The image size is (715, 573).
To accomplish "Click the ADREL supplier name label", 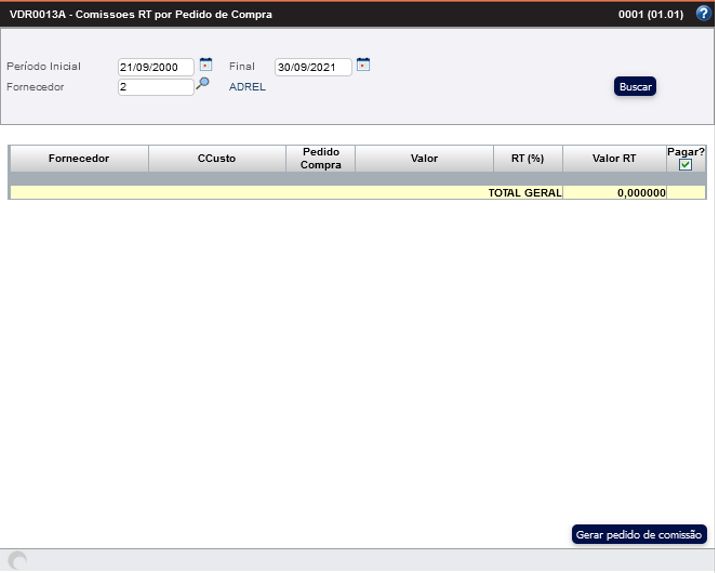I will [x=247, y=87].
